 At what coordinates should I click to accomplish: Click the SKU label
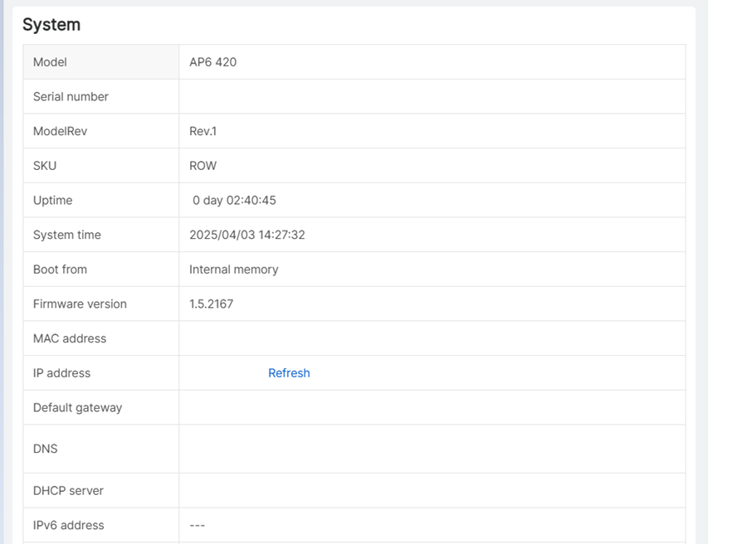pyautogui.click(x=45, y=166)
